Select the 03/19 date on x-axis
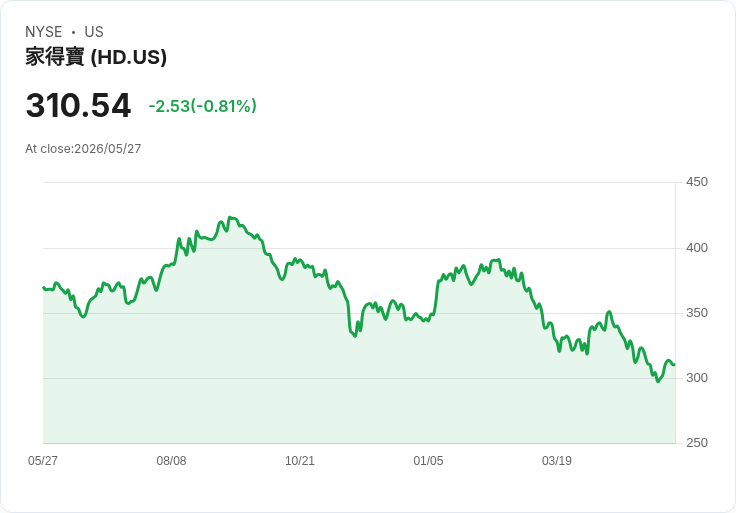The width and height of the screenshot is (736, 513). [x=557, y=460]
